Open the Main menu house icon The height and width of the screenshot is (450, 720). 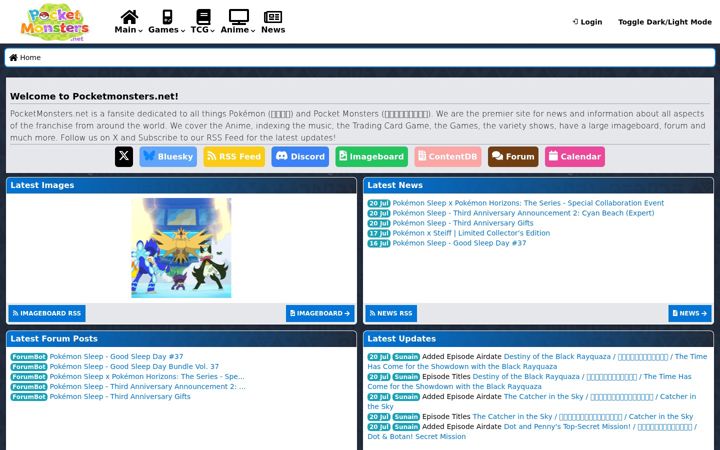tap(129, 17)
